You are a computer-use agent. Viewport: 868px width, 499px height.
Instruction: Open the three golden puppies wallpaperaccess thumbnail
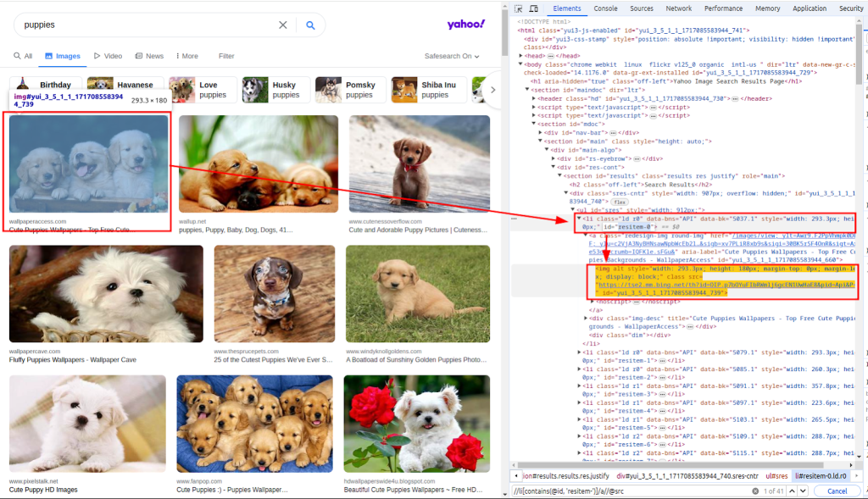click(x=88, y=164)
